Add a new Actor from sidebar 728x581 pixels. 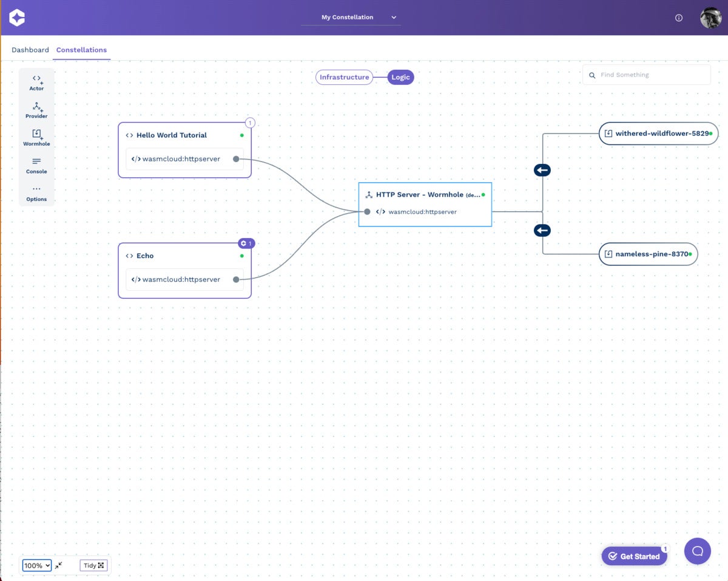36,83
